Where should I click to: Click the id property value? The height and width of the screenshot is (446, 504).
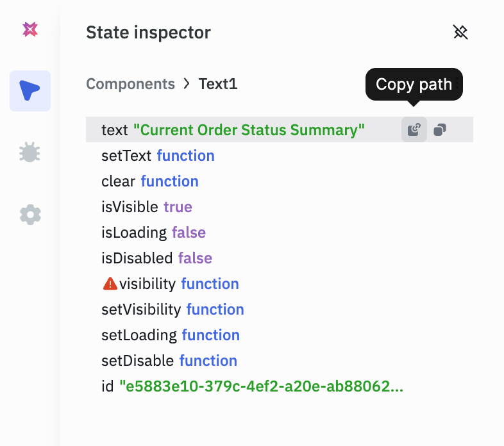(x=262, y=386)
